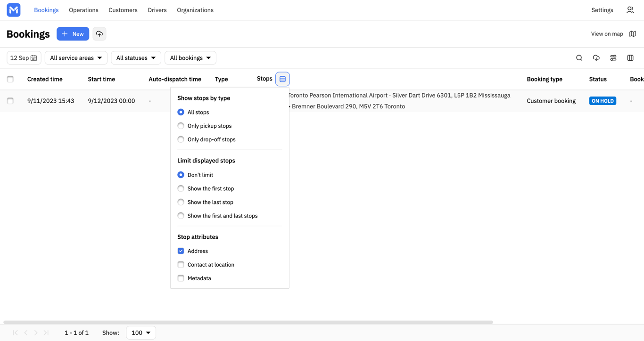Open the column layout icon

pos(630,58)
